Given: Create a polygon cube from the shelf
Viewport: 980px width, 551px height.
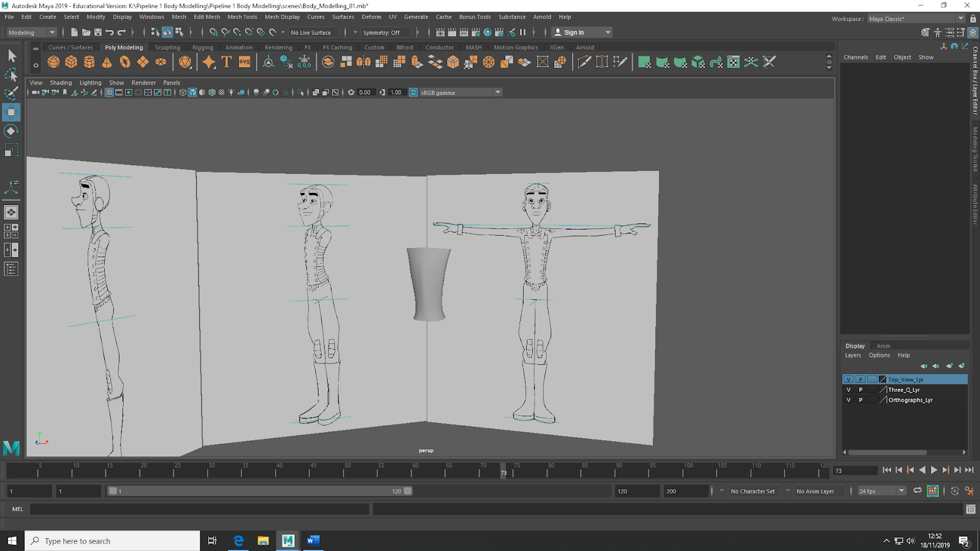Looking at the screenshot, I should 72,62.
